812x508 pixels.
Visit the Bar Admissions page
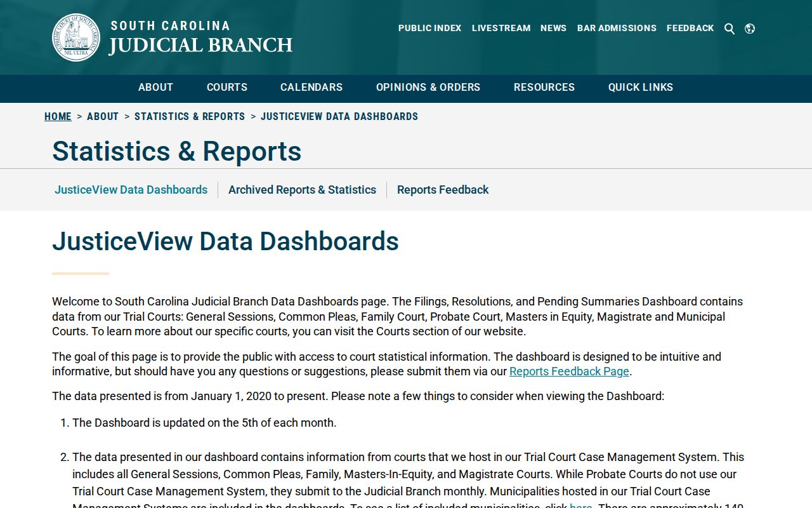[x=617, y=28]
